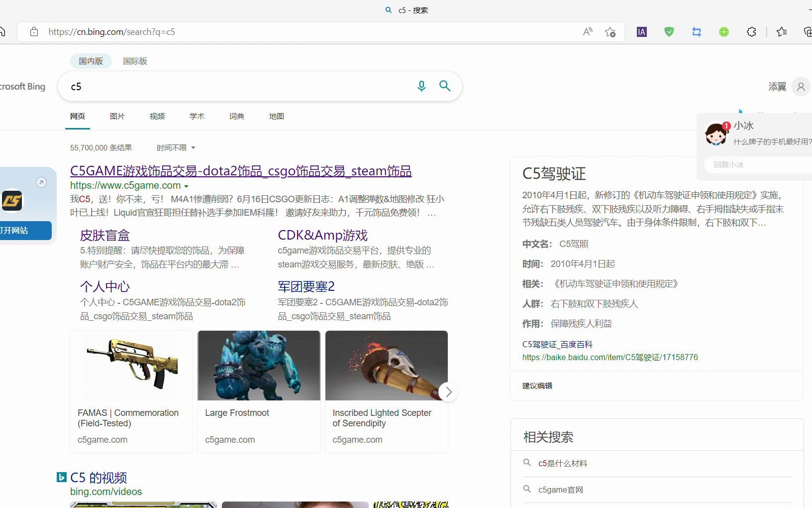This screenshot has height=508, width=812.
Task: Click the blue sync arrows extension icon
Action: click(x=697, y=32)
